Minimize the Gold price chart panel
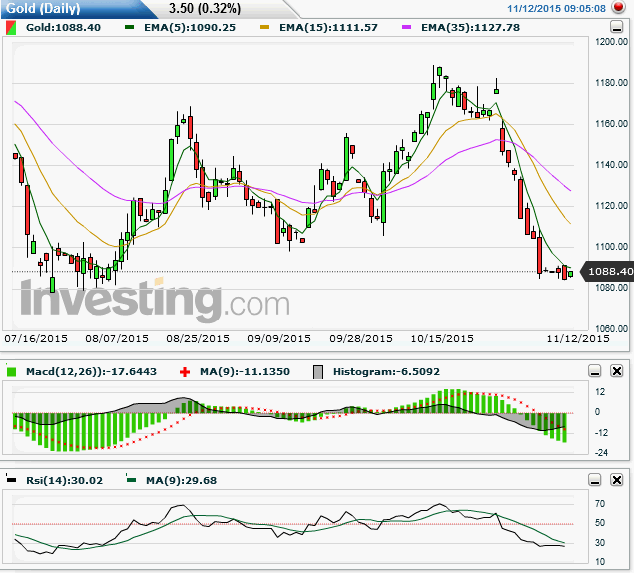Image resolution: width=634 pixels, height=573 pixels. tap(616, 27)
